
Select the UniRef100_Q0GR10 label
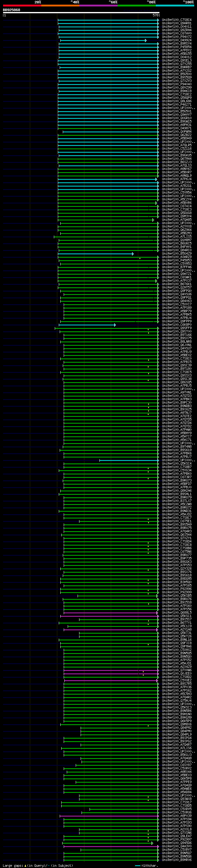click(176, 118)
